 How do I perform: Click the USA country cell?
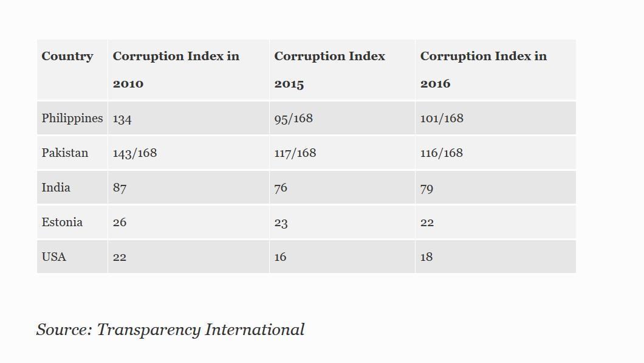(54, 257)
